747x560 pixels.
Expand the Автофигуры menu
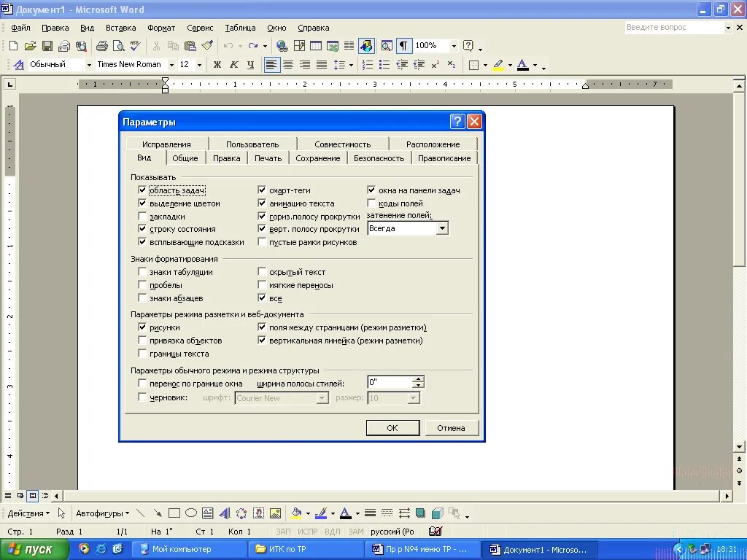pyautogui.click(x=102, y=513)
